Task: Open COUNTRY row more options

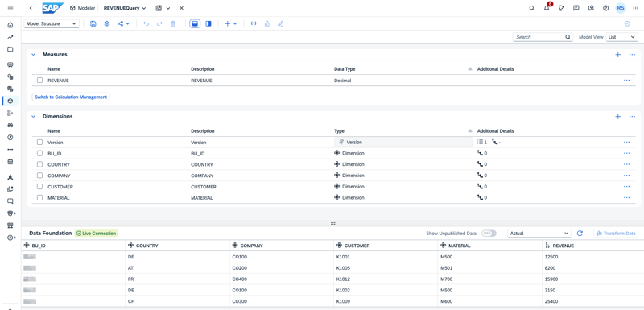Action: pos(627,164)
